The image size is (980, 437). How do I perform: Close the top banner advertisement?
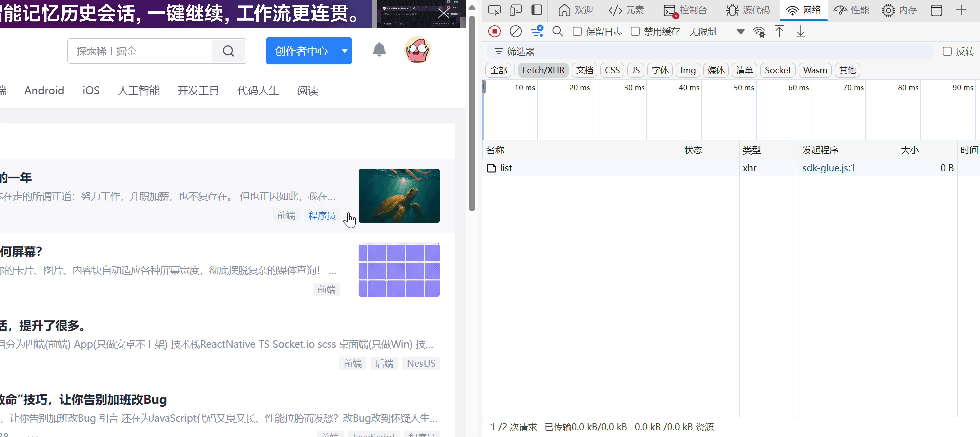[443, 13]
